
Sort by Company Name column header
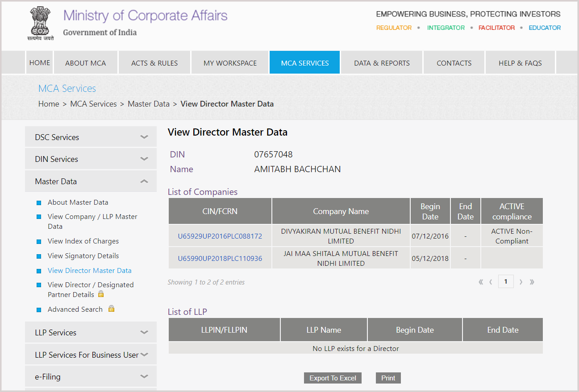pos(341,211)
